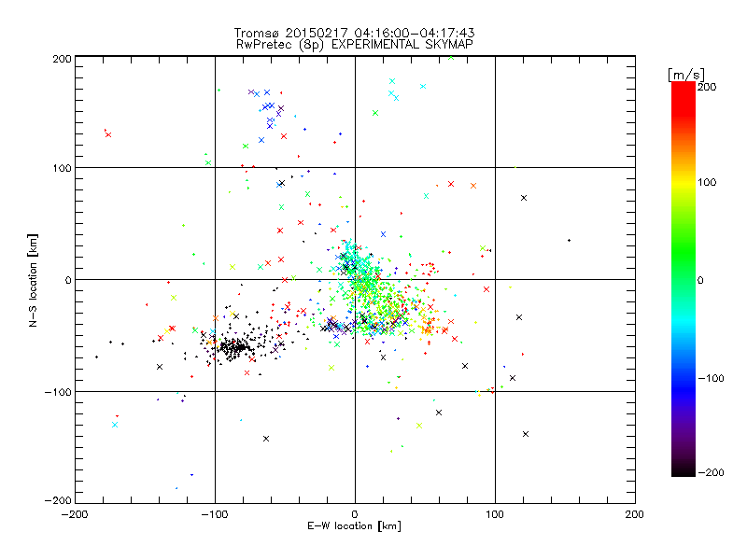
Task: Click the title 'Tromsø 20150217 04:16:00-04:17:43'
Action: pos(354,33)
